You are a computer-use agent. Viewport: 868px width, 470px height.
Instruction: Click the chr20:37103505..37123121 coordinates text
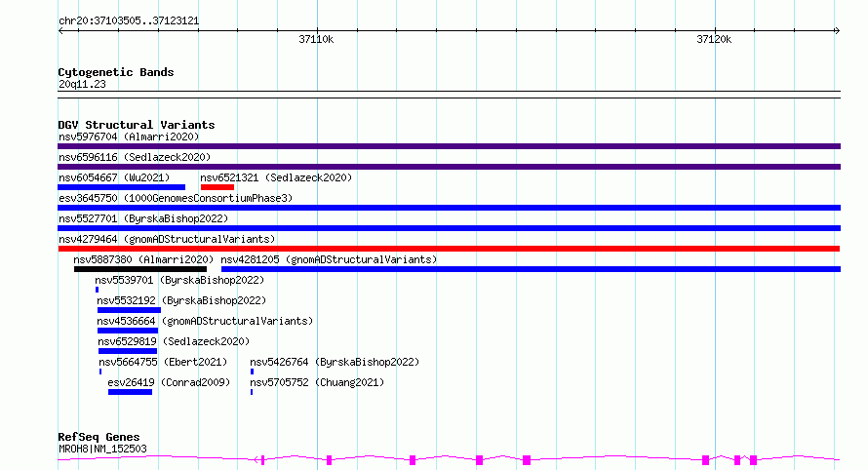pyautogui.click(x=129, y=21)
